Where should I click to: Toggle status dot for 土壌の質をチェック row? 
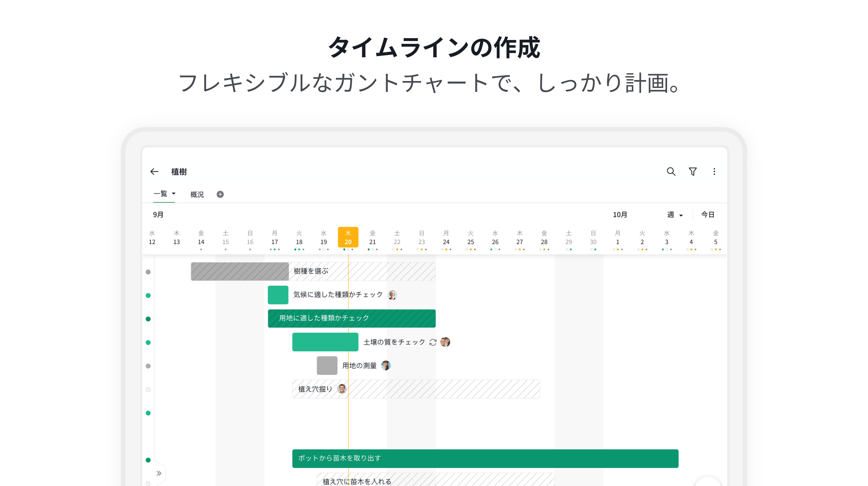pyautogui.click(x=148, y=343)
